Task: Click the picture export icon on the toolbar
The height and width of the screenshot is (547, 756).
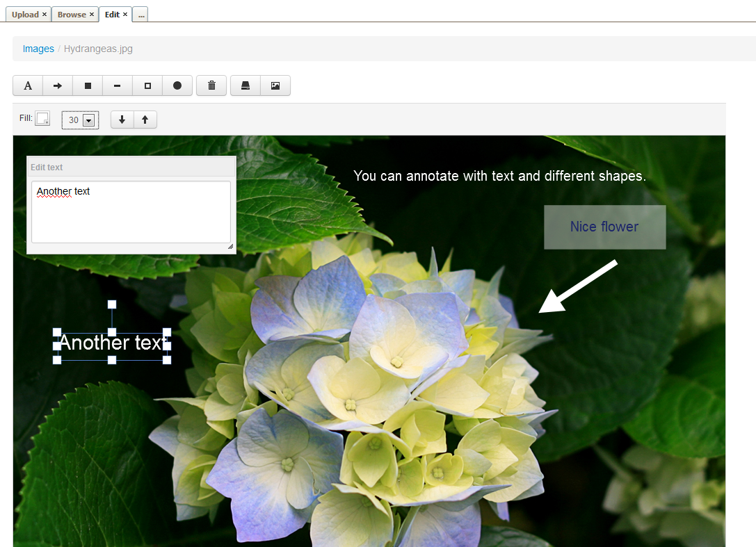Action: tap(275, 85)
